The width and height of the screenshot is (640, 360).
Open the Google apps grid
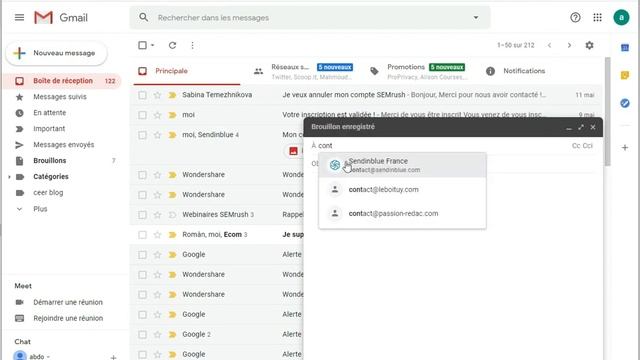[598, 18]
